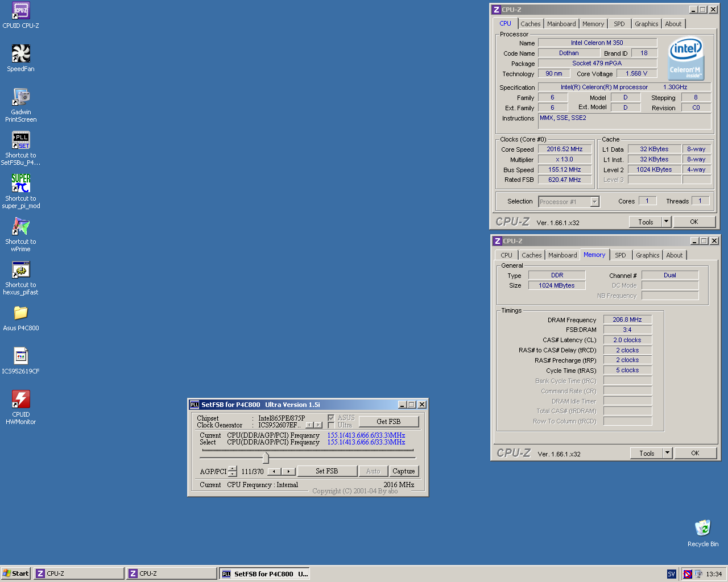This screenshot has width=728, height=582.
Task: Click the Get FSB button
Action: [x=388, y=422]
